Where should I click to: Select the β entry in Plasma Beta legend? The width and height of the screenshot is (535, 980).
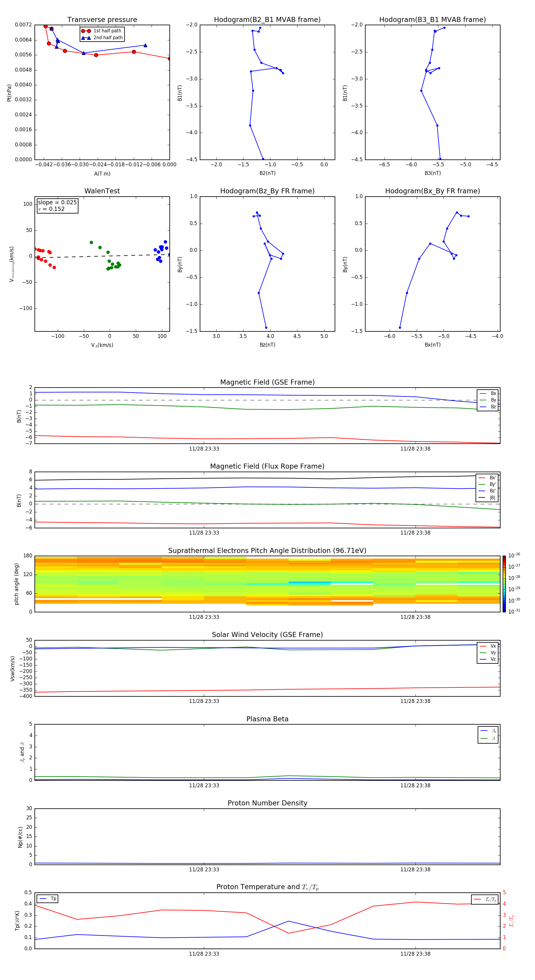click(x=488, y=739)
